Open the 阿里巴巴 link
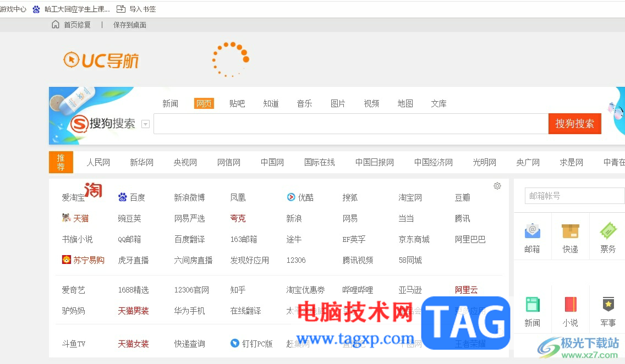The image size is (625, 364). pos(470,239)
